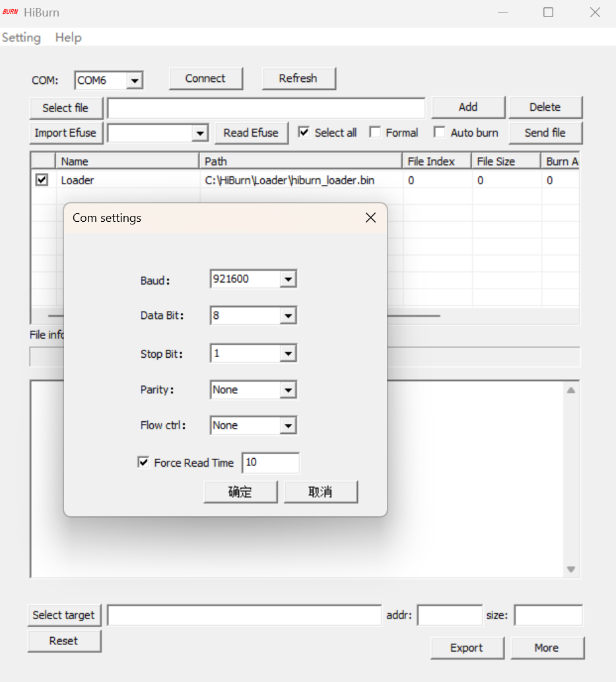616x682 pixels.
Task: Click the Burn A column header
Action: point(561,161)
